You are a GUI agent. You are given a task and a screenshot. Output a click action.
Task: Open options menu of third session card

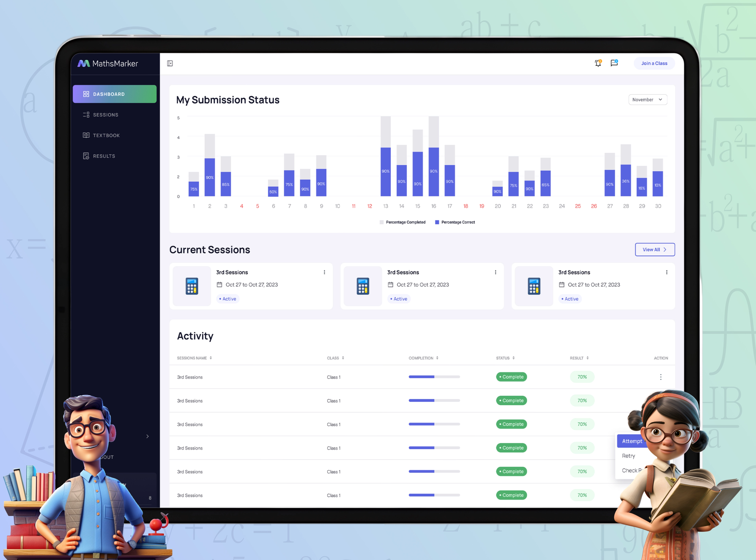tap(667, 272)
